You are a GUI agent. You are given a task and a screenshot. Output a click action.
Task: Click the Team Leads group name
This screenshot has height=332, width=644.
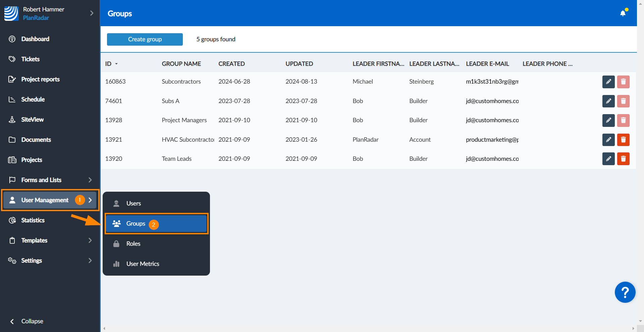(176, 159)
